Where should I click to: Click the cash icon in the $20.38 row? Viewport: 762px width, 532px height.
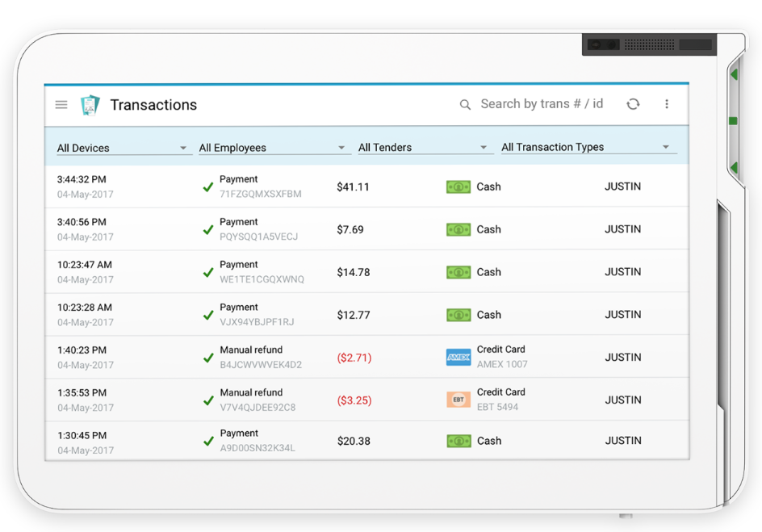[x=458, y=441]
